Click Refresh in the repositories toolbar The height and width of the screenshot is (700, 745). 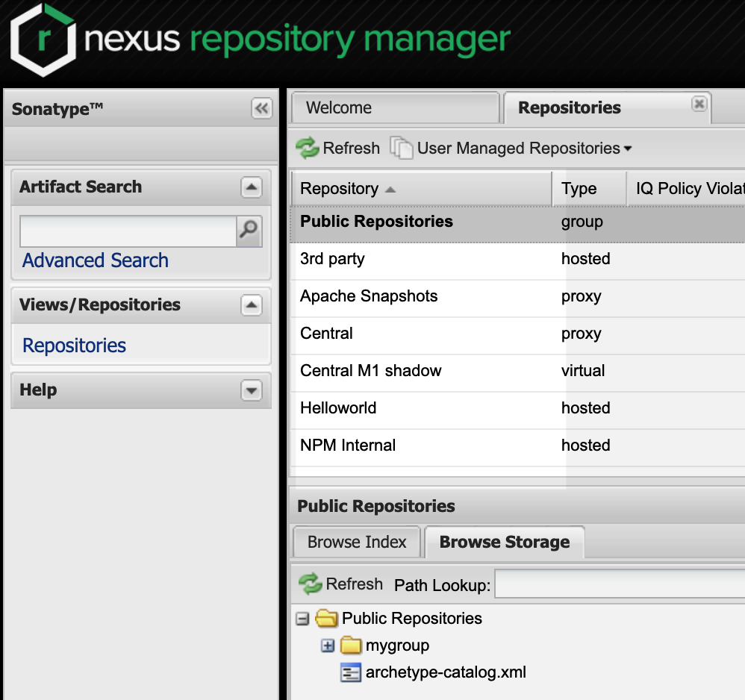pyautogui.click(x=338, y=149)
